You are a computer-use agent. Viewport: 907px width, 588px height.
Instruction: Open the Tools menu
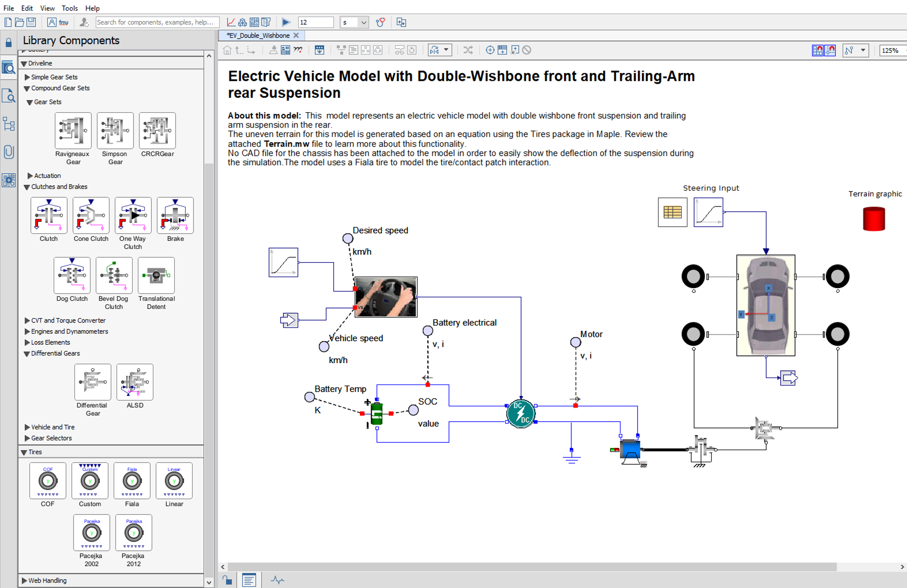click(x=69, y=8)
